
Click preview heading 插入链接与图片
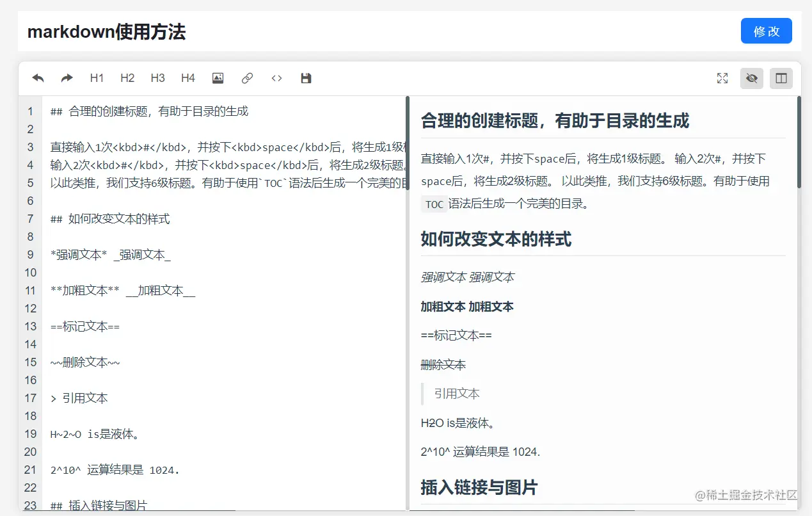479,487
